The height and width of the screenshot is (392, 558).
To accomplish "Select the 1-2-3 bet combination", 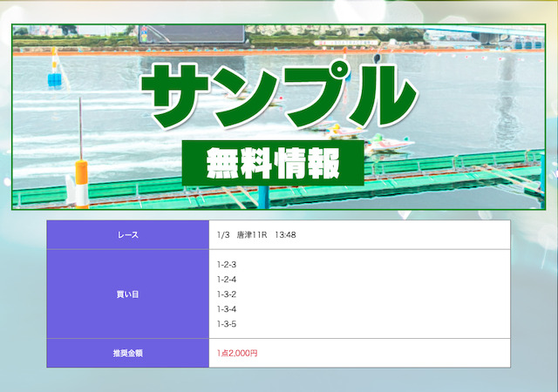I will pyautogui.click(x=227, y=264).
